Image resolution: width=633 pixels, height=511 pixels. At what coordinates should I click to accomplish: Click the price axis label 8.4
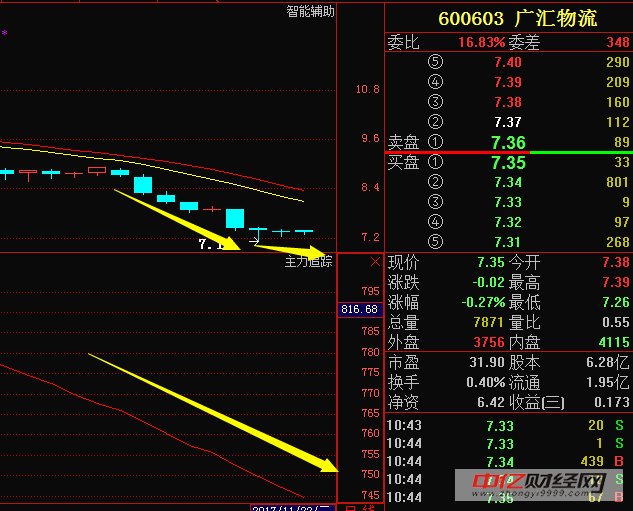pyautogui.click(x=371, y=187)
